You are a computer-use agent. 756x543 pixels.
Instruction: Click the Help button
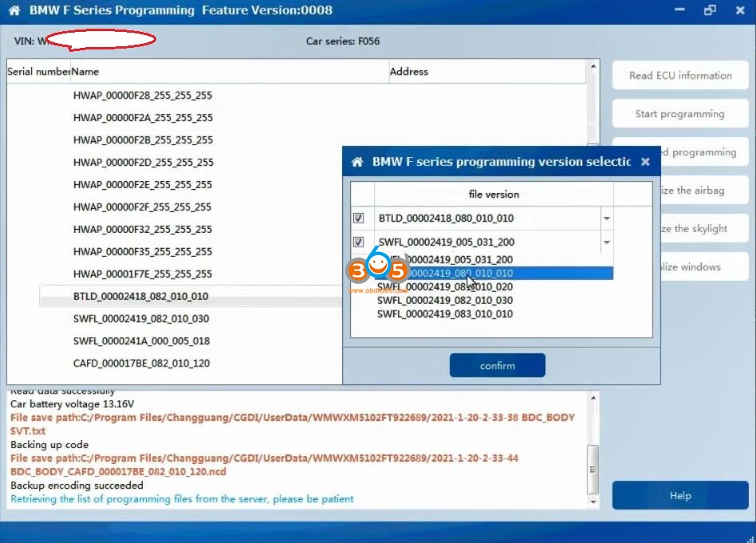pyautogui.click(x=680, y=495)
